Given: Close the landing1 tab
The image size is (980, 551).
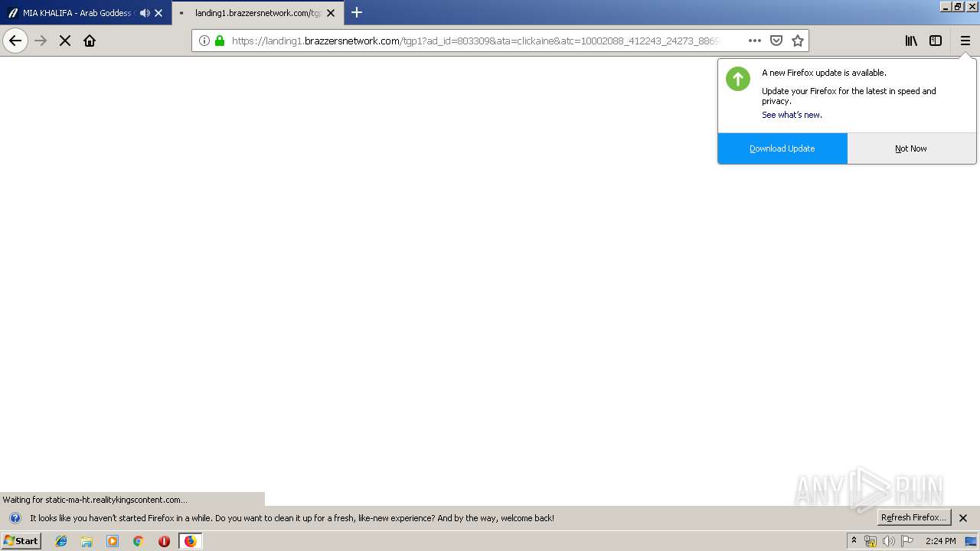Looking at the screenshot, I should pos(331,13).
